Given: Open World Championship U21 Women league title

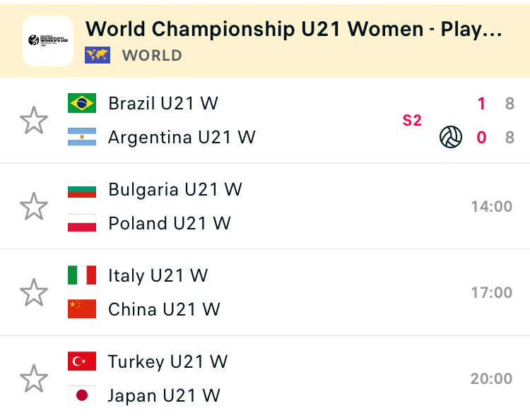Looking at the screenshot, I should point(293,29).
